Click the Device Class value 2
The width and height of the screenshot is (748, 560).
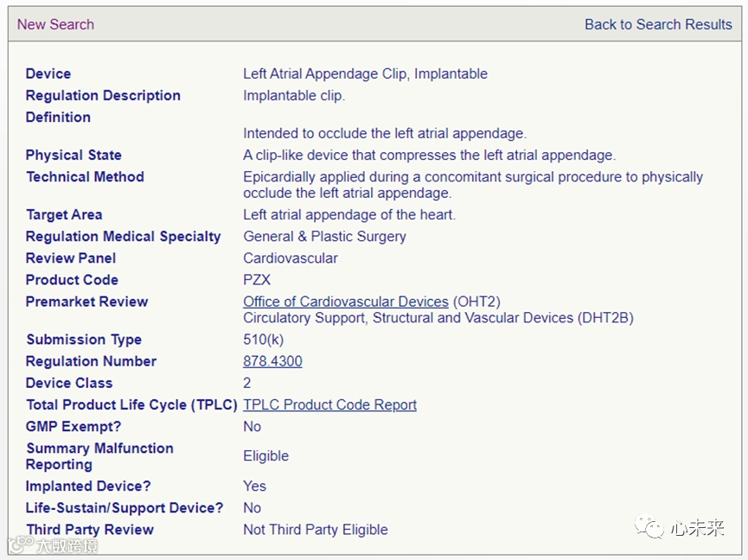pos(247,383)
